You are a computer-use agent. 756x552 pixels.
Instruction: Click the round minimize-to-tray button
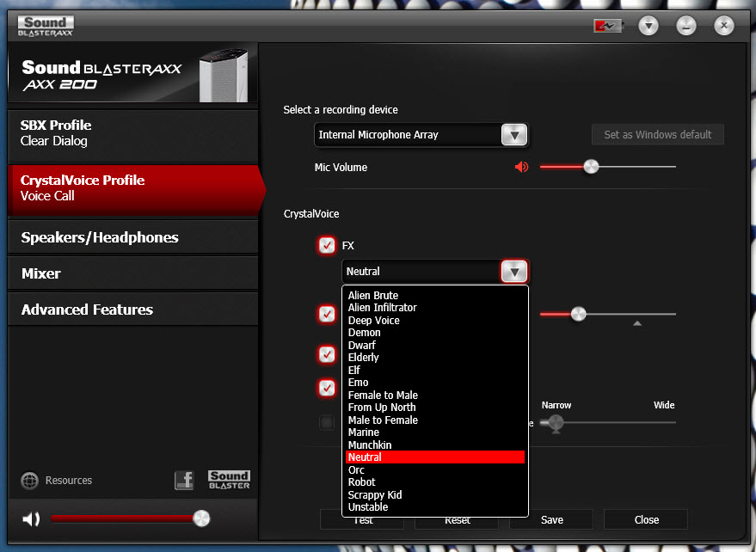tap(686, 26)
